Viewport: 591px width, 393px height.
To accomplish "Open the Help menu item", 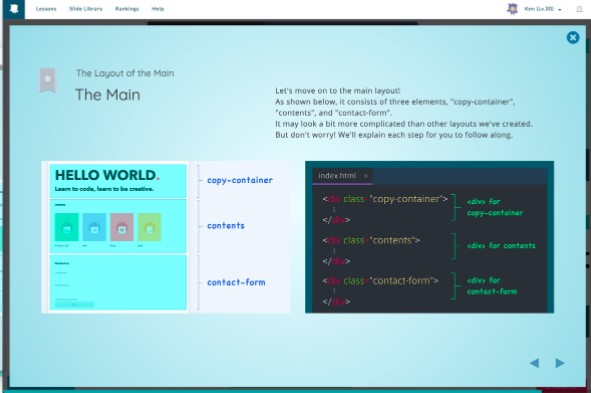I will pyautogui.click(x=158, y=9).
